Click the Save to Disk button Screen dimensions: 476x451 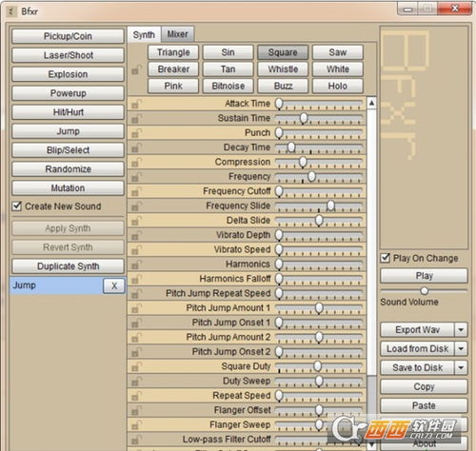click(417, 368)
